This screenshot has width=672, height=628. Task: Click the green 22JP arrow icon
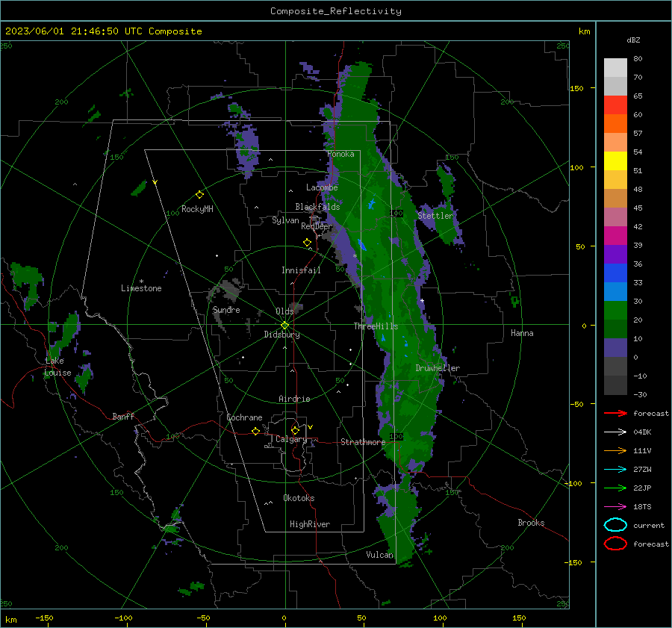click(x=615, y=488)
